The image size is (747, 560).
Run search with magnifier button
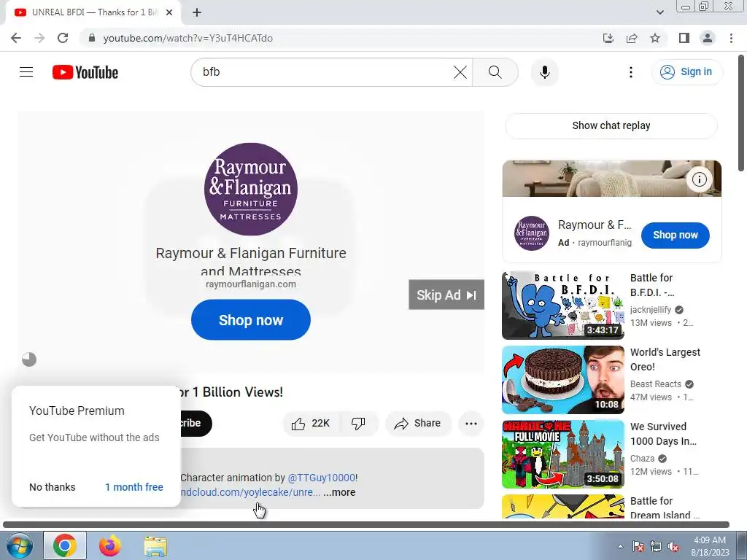tap(495, 72)
